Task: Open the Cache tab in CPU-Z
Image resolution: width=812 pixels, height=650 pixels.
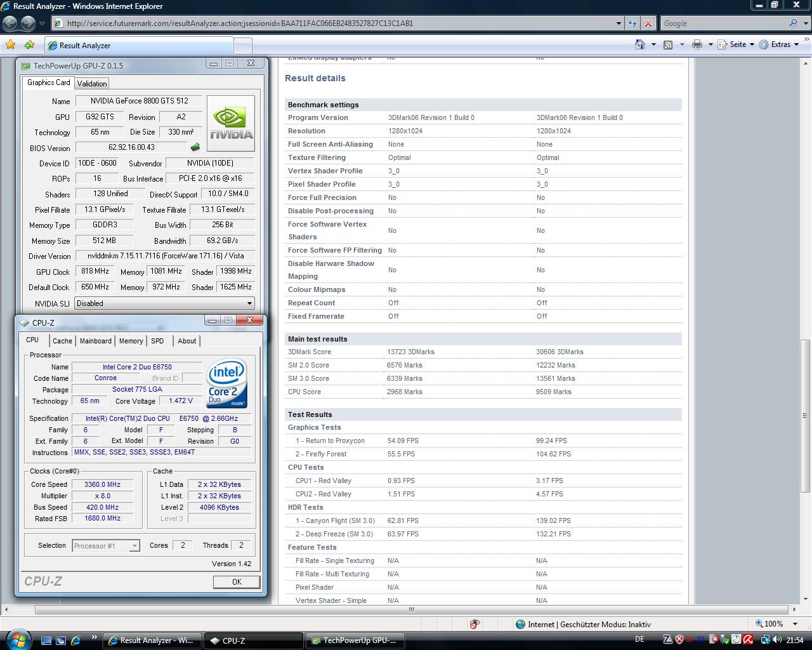Action: 62,341
